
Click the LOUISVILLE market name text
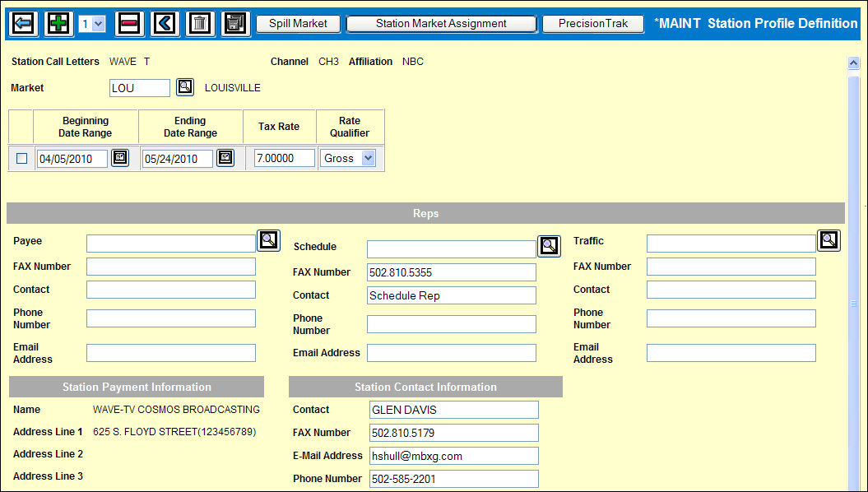233,88
